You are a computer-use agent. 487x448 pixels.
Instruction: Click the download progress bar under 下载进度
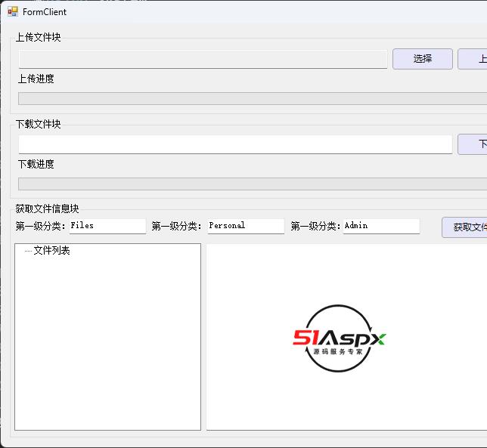pos(253,184)
